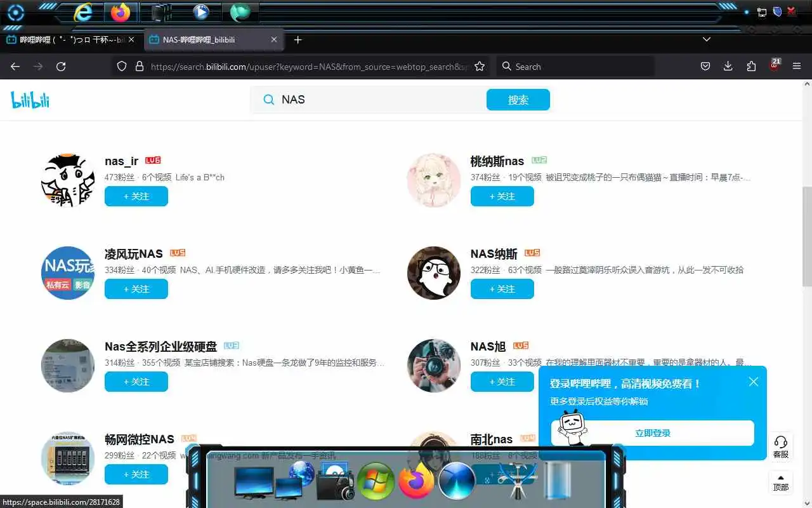Open extensions puzzle-piece menu

751,67
